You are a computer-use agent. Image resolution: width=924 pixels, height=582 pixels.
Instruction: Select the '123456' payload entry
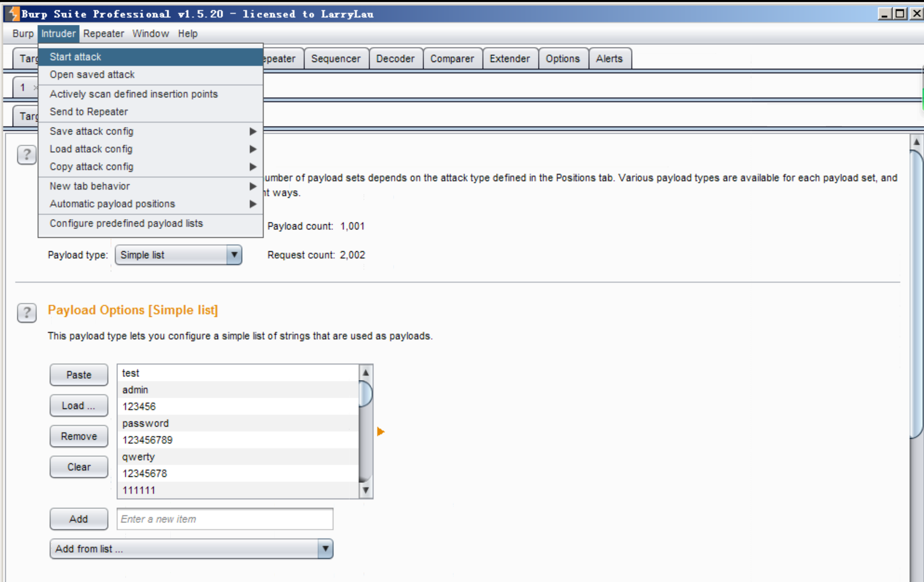pyautogui.click(x=238, y=407)
